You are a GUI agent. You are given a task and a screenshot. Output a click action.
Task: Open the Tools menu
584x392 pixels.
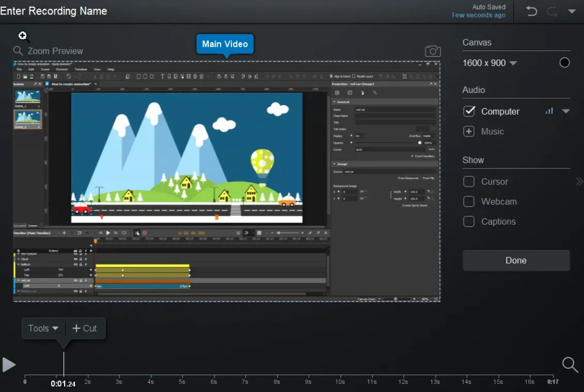pos(43,328)
